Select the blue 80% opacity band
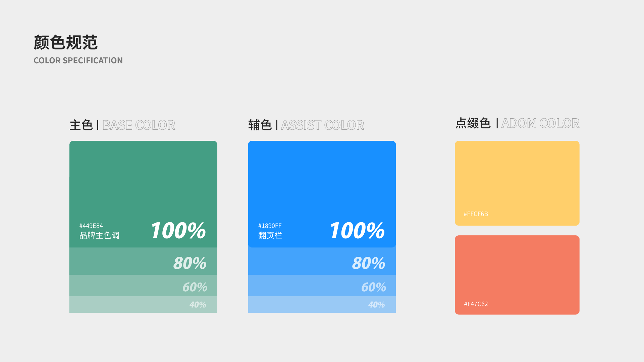This screenshot has height=362, width=644. pos(322,261)
